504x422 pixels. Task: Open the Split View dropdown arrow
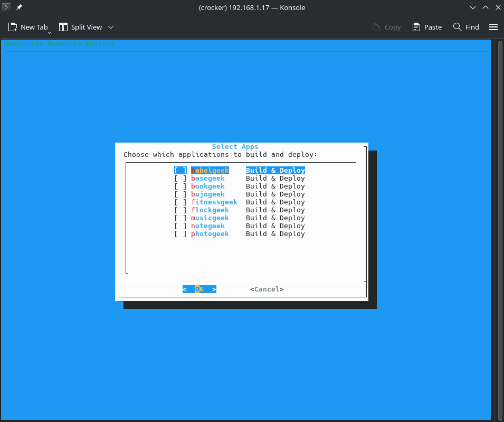pyautogui.click(x=110, y=27)
